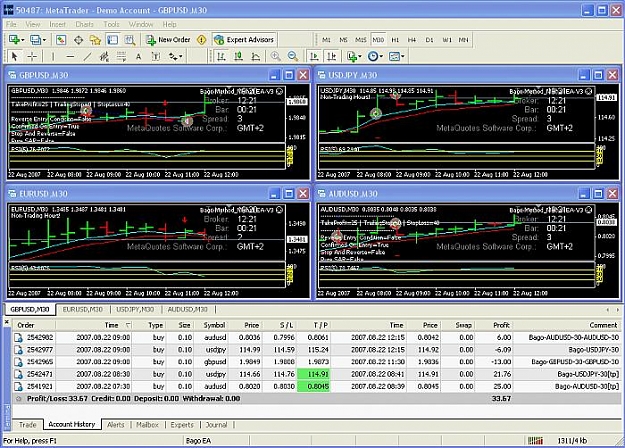Open the Templates dropdown
This screenshot has height=448, width=625.
click(x=396, y=57)
